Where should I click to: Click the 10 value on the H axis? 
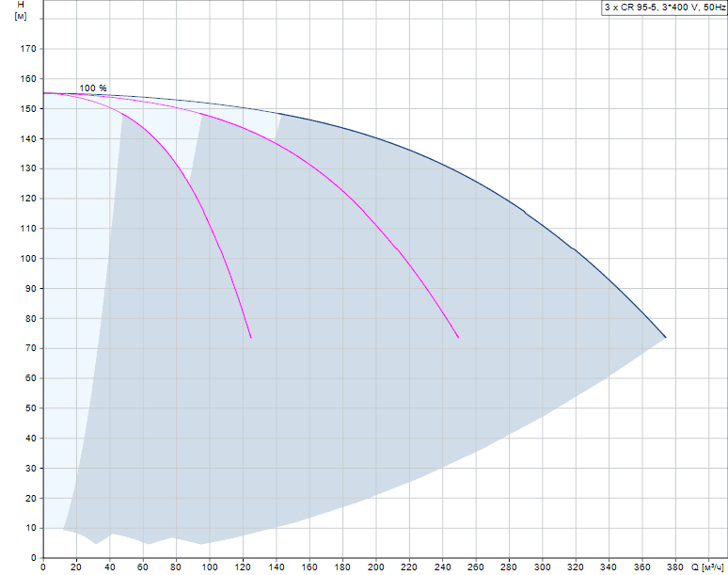pyautogui.click(x=31, y=528)
